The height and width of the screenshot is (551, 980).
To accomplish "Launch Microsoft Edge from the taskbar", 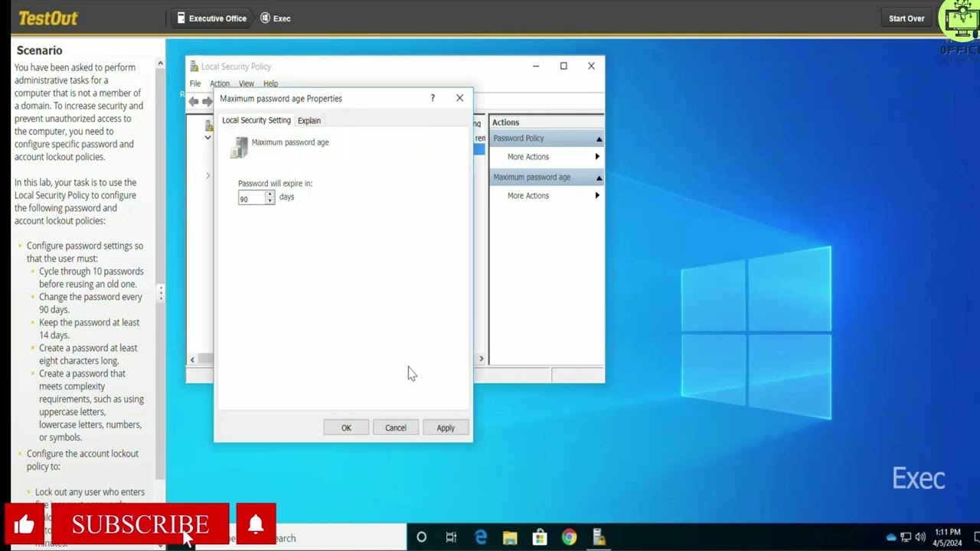I will 481,537.
